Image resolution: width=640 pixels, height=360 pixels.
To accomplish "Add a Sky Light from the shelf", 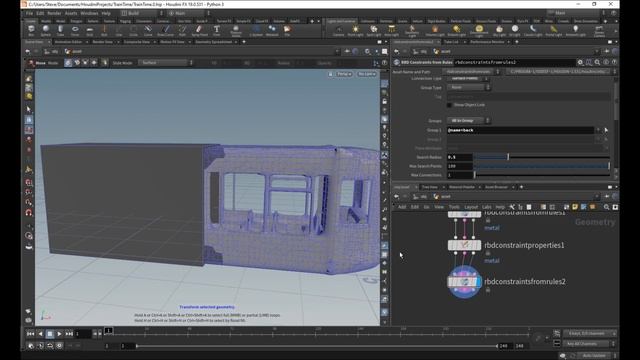I will tap(499, 30).
